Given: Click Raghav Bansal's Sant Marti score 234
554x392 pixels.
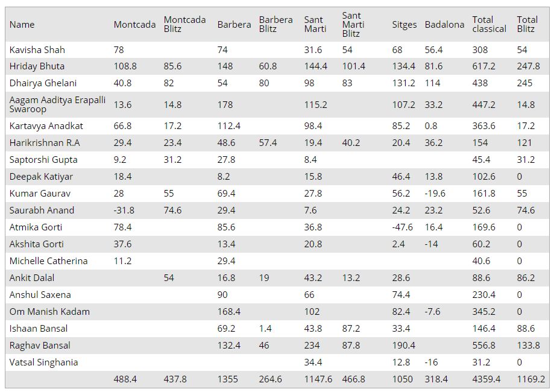Looking at the screenshot, I should click(312, 346).
